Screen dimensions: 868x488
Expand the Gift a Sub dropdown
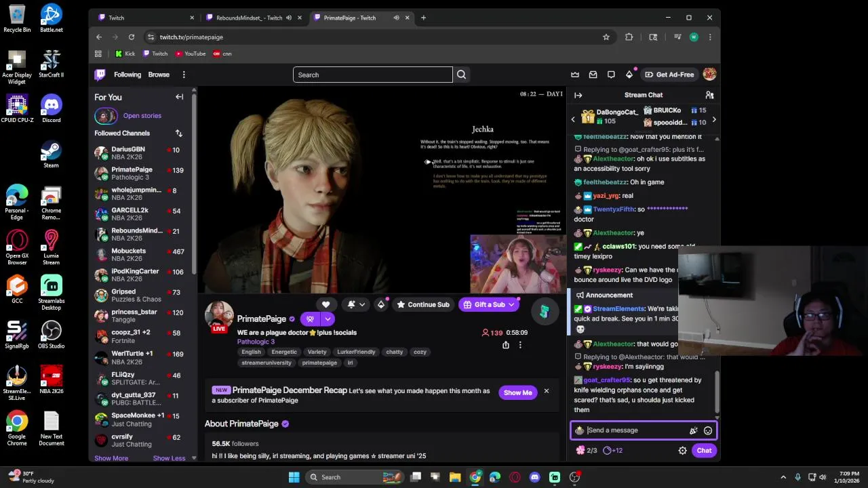tap(511, 305)
